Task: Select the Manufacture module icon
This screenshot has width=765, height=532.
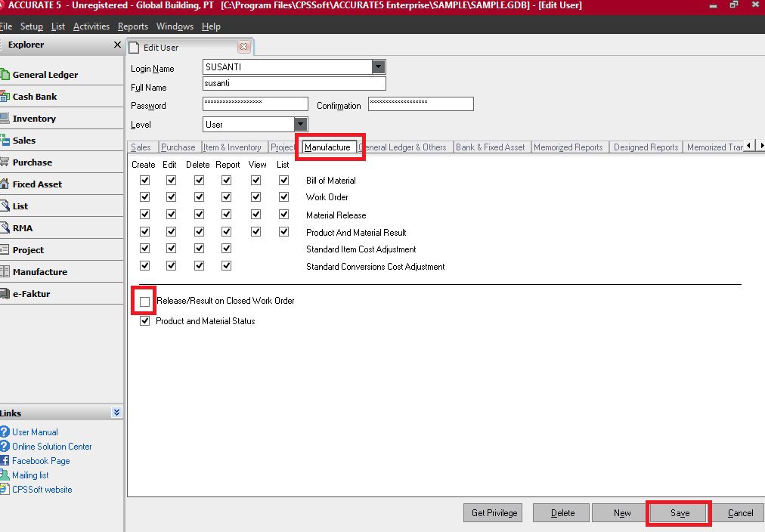Action: pyautogui.click(x=38, y=271)
